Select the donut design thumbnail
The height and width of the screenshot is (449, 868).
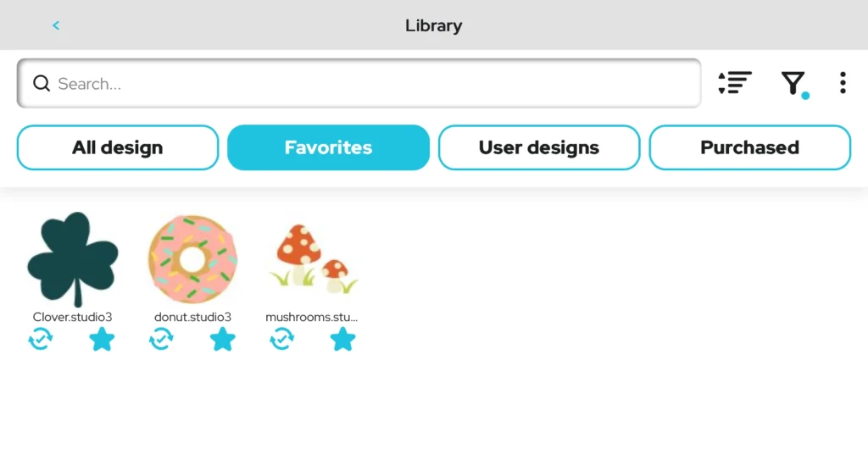[x=193, y=258]
